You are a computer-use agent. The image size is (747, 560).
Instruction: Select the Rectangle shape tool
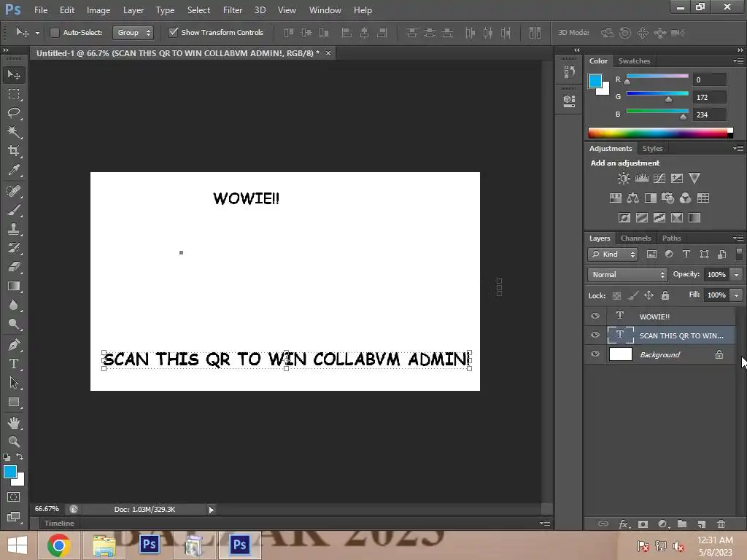click(x=14, y=402)
